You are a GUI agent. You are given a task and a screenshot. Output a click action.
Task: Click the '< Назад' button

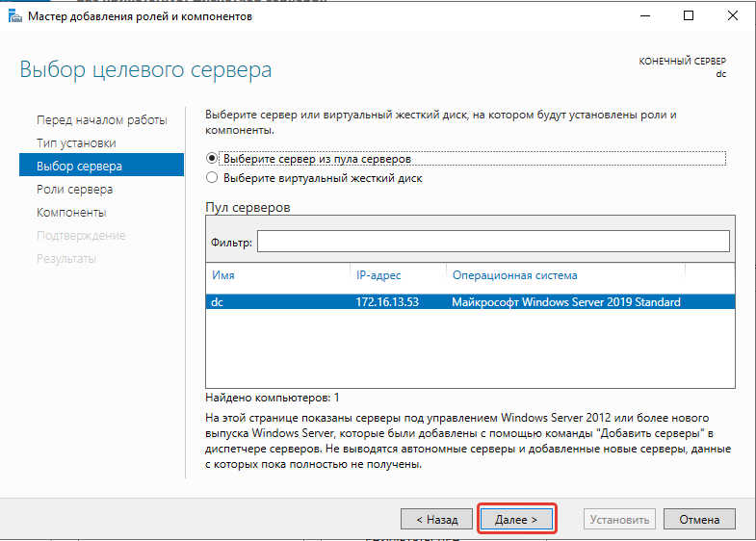point(437,519)
